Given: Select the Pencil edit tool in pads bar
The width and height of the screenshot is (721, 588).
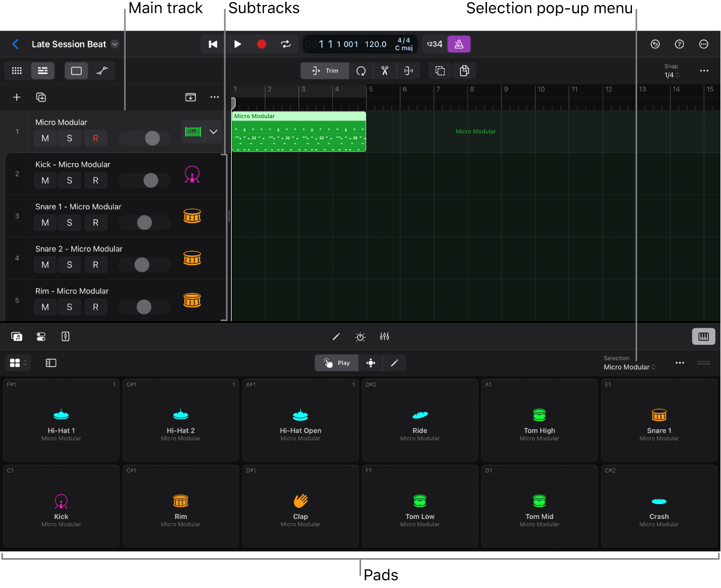Looking at the screenshot, I should tap(394, 363).
